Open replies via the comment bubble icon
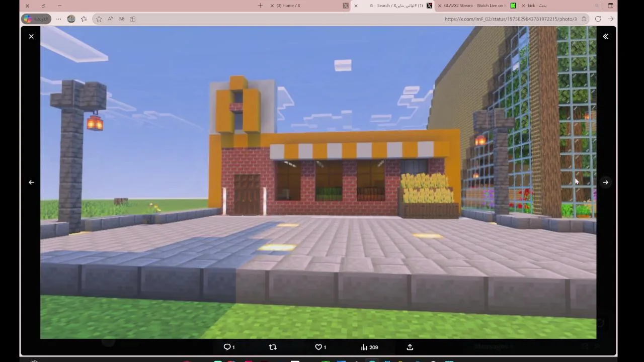644x362 pixels. (x=227, y=347)
